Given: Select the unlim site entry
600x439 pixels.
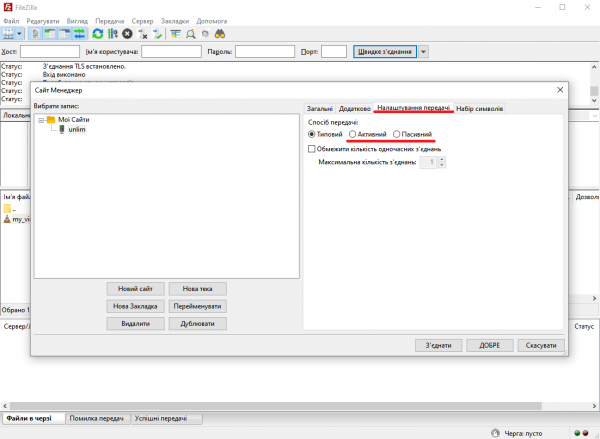Looking at the screenshot, I should click(76, 130).
